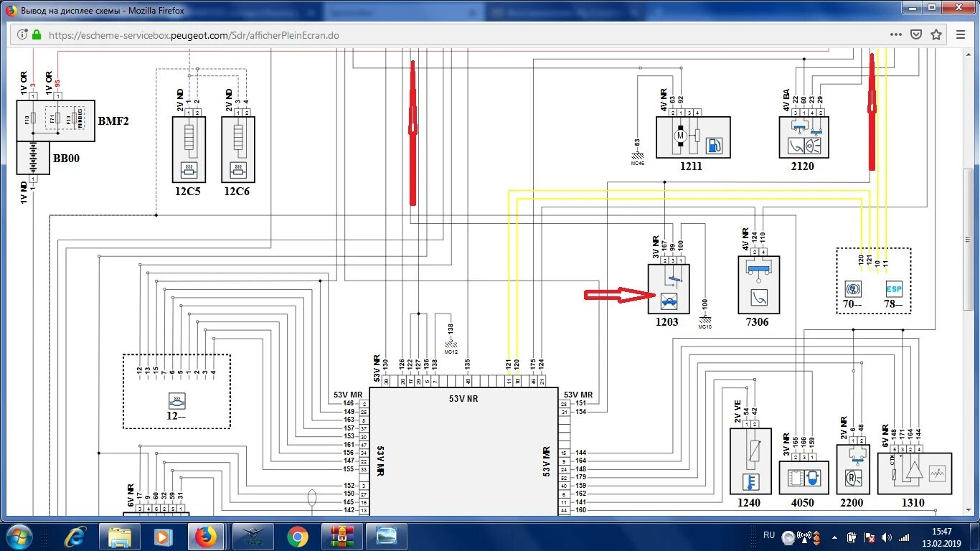The image size is (980, 551).
Task: Select the BMF2 fuse box component
Action: pyautogui.click(x=55, y=121)
